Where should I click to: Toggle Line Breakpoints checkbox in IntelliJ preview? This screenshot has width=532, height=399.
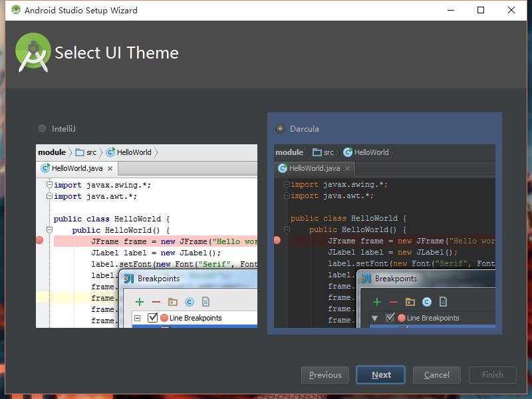coord(153,318)
